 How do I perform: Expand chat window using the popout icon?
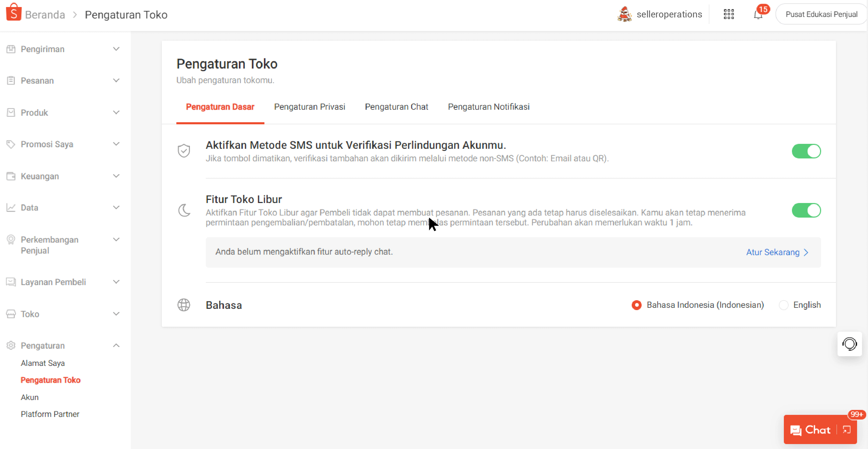click(x=847, y=430)
